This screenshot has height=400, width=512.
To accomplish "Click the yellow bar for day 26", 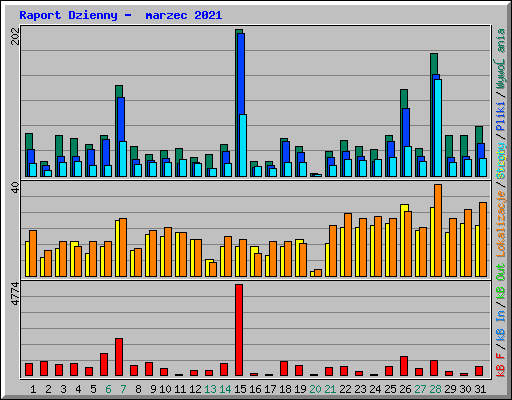I will pos(403,240).
